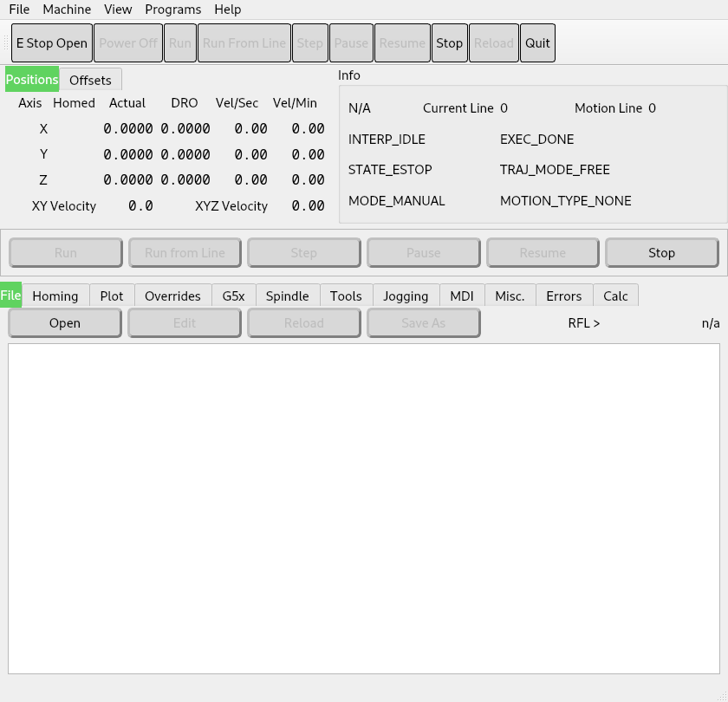Click Reload in the top toolbar
Image resolution: width=728 pixels, height=702 pixels.
tap(493, 42)
